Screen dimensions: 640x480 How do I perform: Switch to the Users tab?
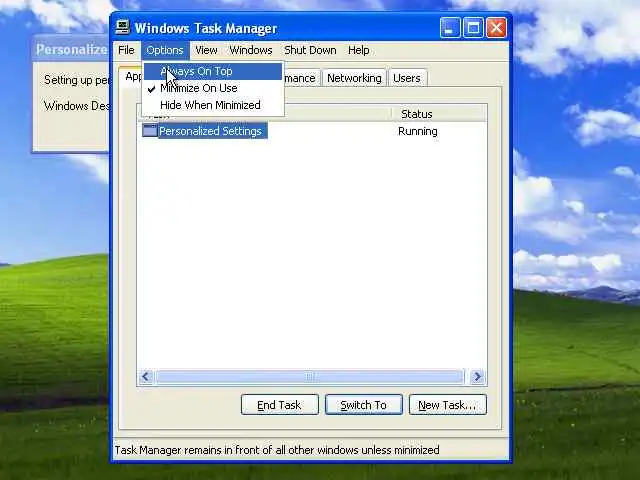pyautogui.click(x=407, y=78)
